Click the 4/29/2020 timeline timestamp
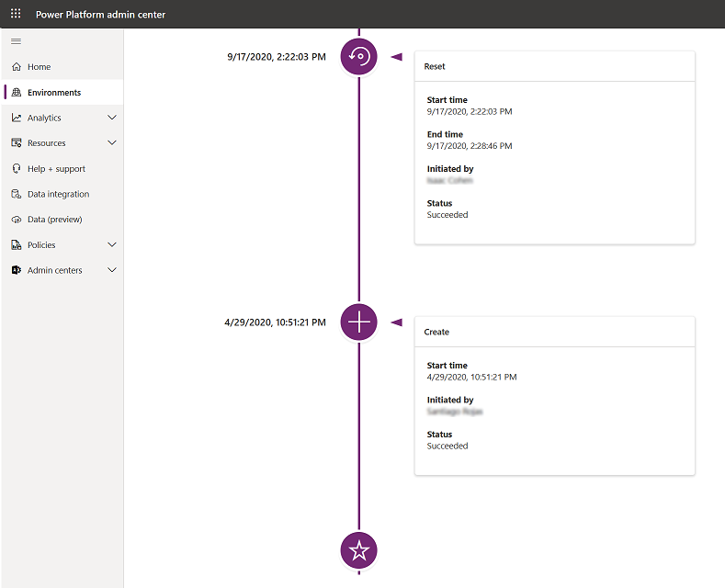 coord(275,322)
